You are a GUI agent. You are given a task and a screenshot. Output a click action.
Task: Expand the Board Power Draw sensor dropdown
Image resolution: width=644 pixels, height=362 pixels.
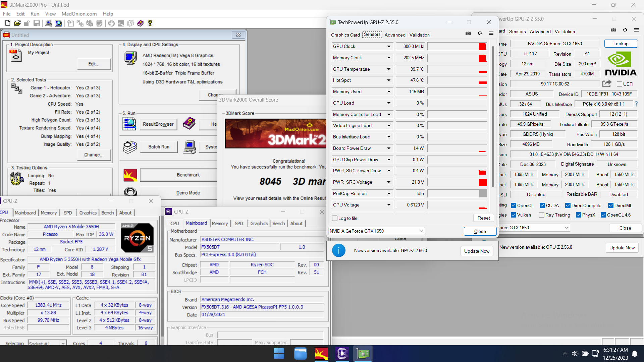coord(389,148)
